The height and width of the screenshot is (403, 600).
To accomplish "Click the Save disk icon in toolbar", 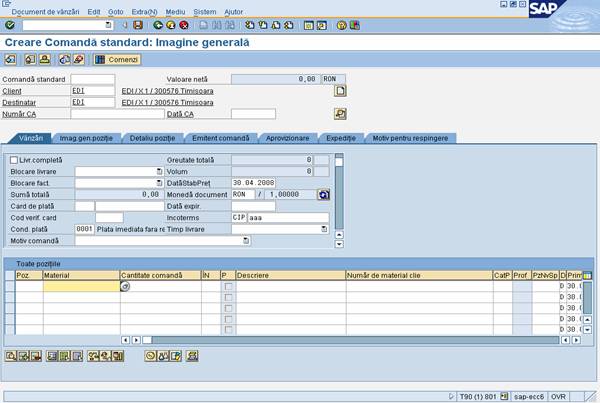I will 137,25.
